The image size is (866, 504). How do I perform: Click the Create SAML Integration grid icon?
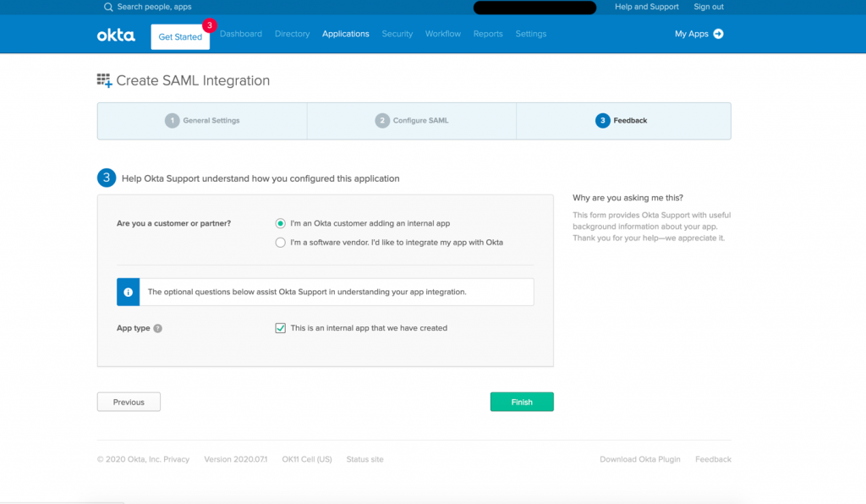point(104,79)
